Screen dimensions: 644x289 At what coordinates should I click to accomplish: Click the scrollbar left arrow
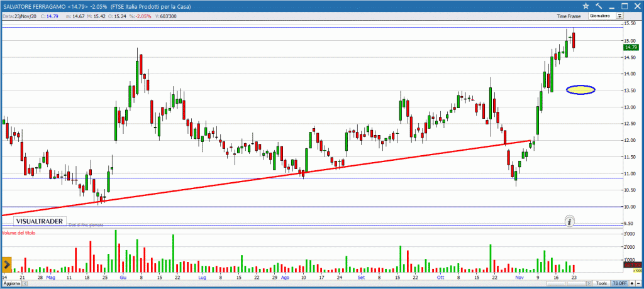pyautogui.click(x=25, y=284)
